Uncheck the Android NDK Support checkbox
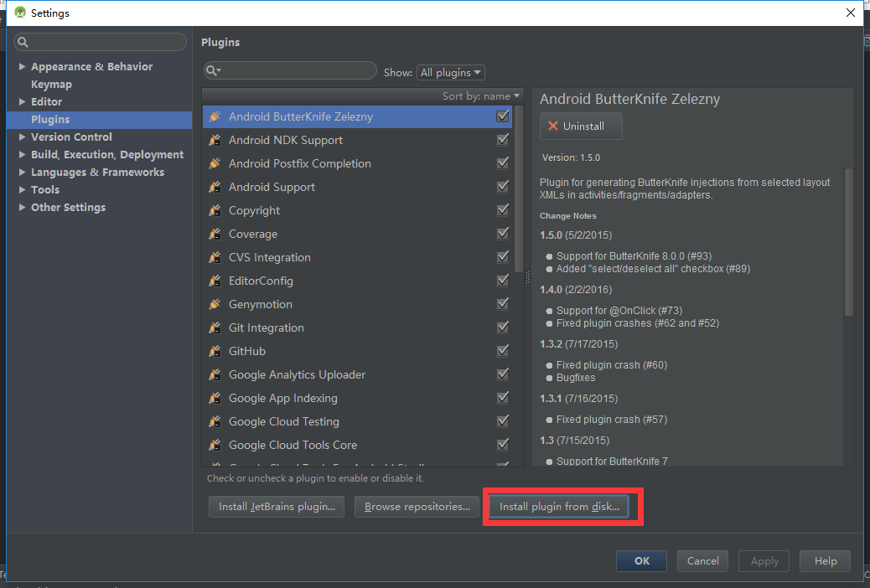 (503, 139)
